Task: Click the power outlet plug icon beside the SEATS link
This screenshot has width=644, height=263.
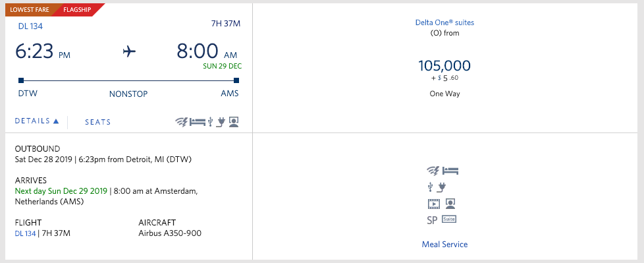Action: click(x=222, y=122)
